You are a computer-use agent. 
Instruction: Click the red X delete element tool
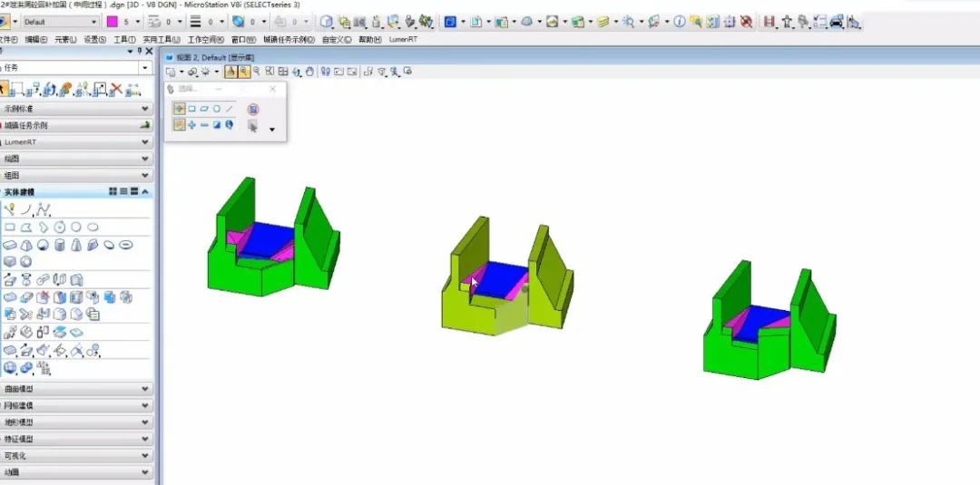click(x=116, y=89)
